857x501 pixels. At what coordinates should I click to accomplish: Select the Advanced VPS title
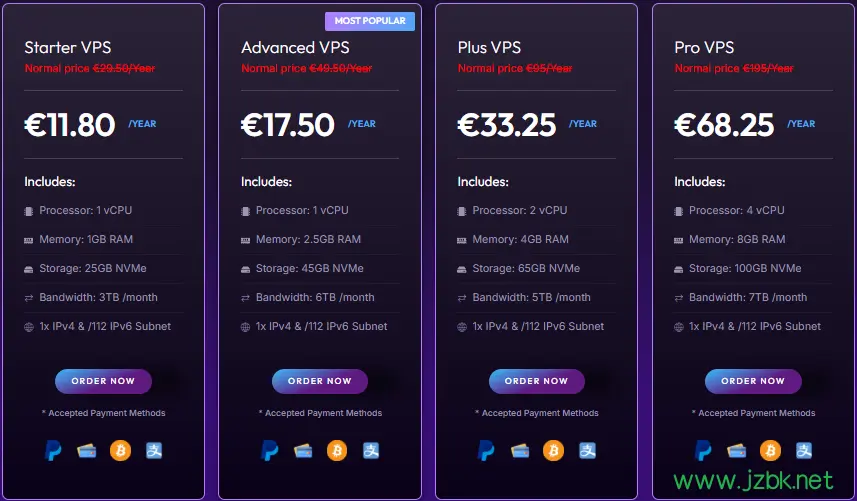[x=295, y=48]
